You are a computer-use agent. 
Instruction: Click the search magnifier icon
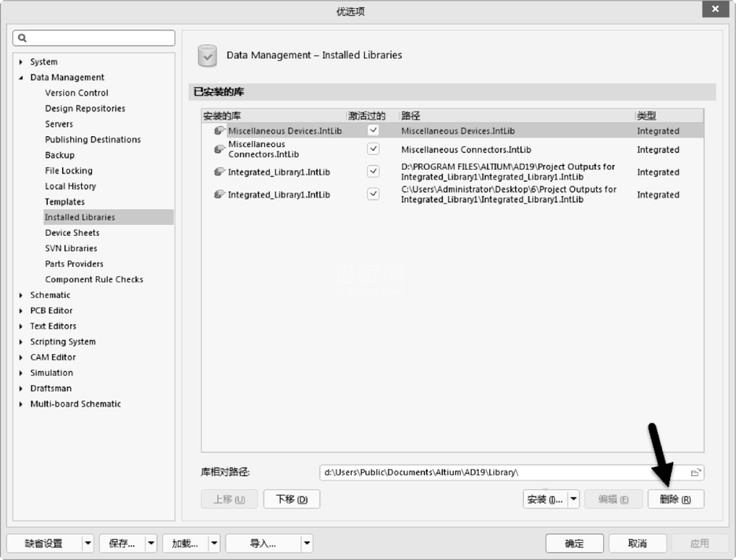pos(22,38)
